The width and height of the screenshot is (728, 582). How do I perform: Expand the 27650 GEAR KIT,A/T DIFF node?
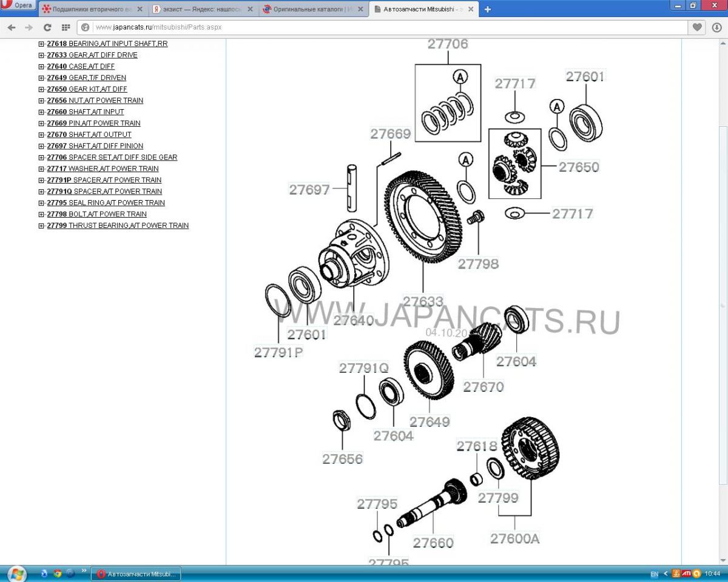pyautogui.click(x=41, y=90)
